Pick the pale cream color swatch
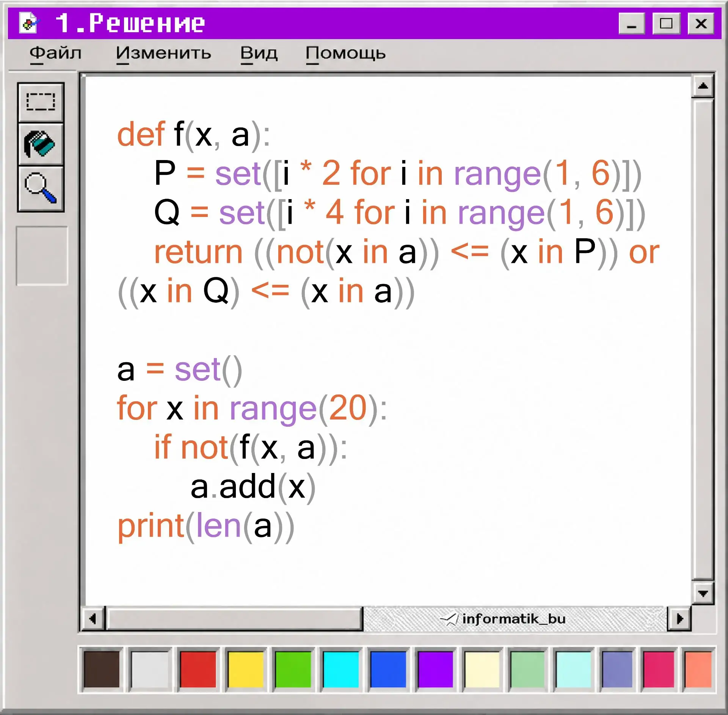 click(482, 669)
